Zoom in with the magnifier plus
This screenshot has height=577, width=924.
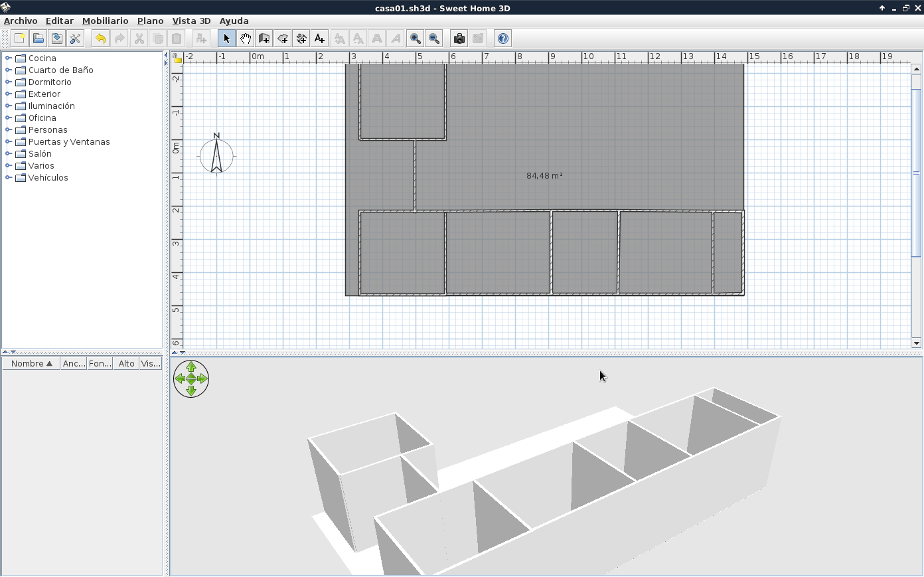click(x=415, y=39)
